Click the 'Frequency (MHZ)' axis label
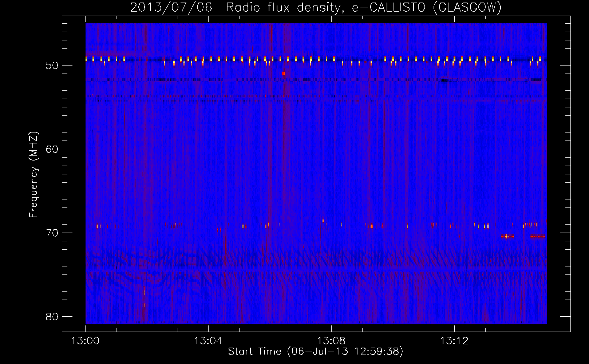The height and width of the screenshot is (364, 589). tap(33, 175)
